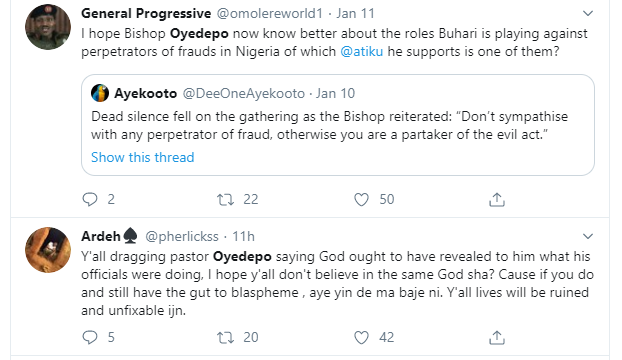This screenshot has height=360, width=622.
Task: Open dropdown chevron on General Progressive's tweet
Action: tap(587, 13)
